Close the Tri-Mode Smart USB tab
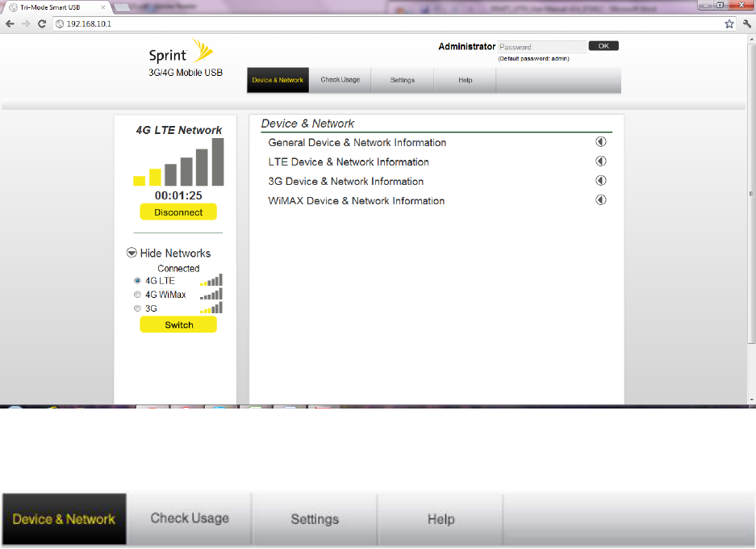The width and height of the screenshot is (756, 549). click(x=103, y=7)
